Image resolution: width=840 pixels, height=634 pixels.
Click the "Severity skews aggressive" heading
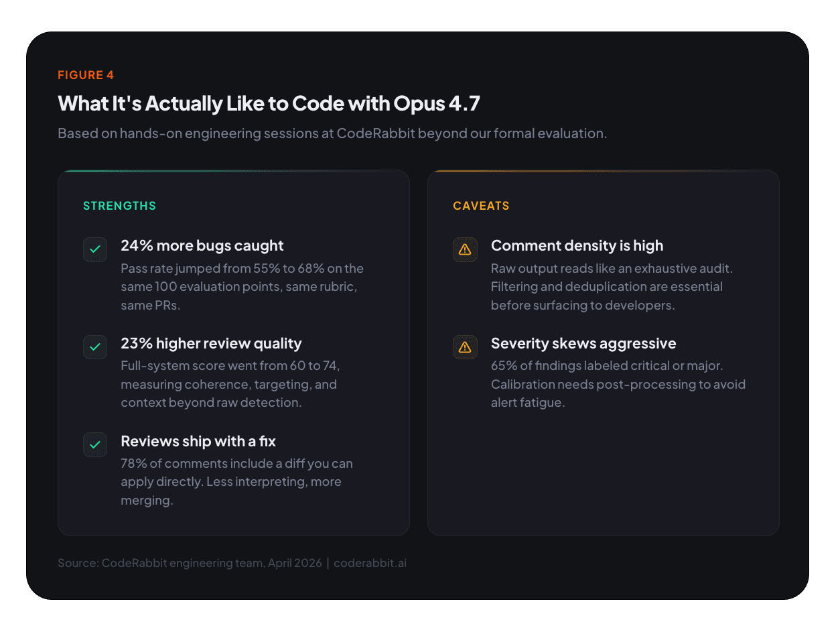[583, 343]
